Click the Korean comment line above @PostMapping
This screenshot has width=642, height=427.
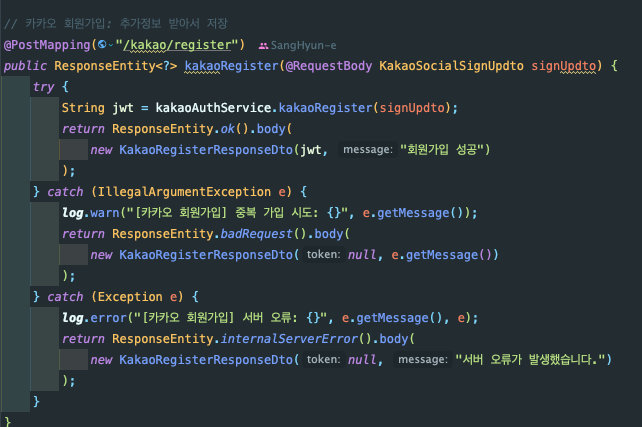[115, 23]
